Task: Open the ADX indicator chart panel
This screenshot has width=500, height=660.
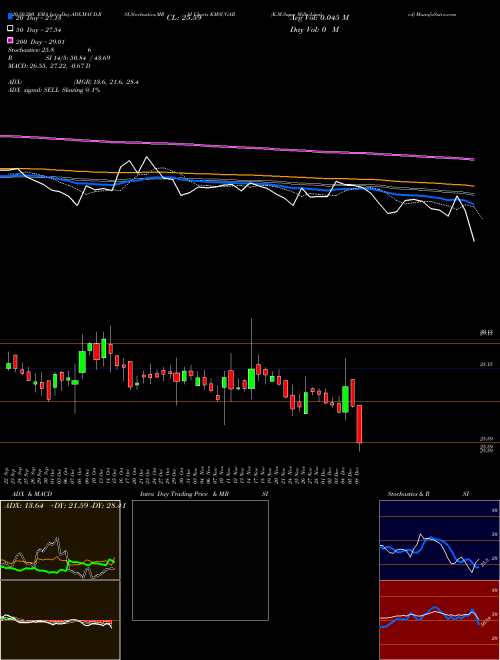Action: (60, 540)
